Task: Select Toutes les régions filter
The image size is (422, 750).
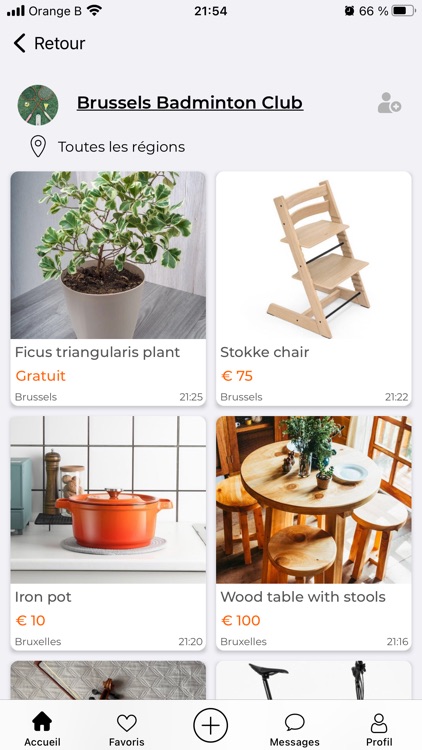Action: click(122, 147)
